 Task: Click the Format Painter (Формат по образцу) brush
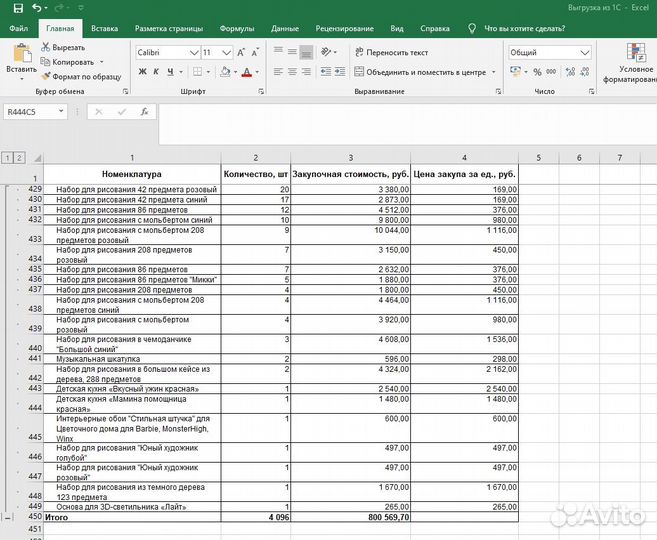click(x=45, y=75)
